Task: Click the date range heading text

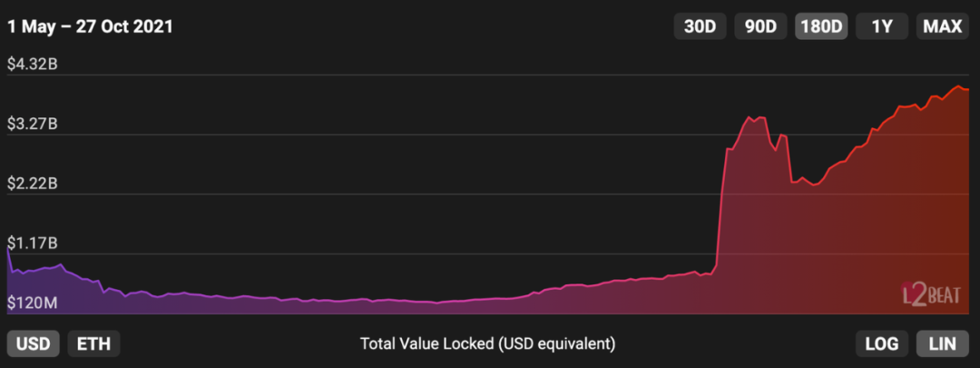Action: 90,27
